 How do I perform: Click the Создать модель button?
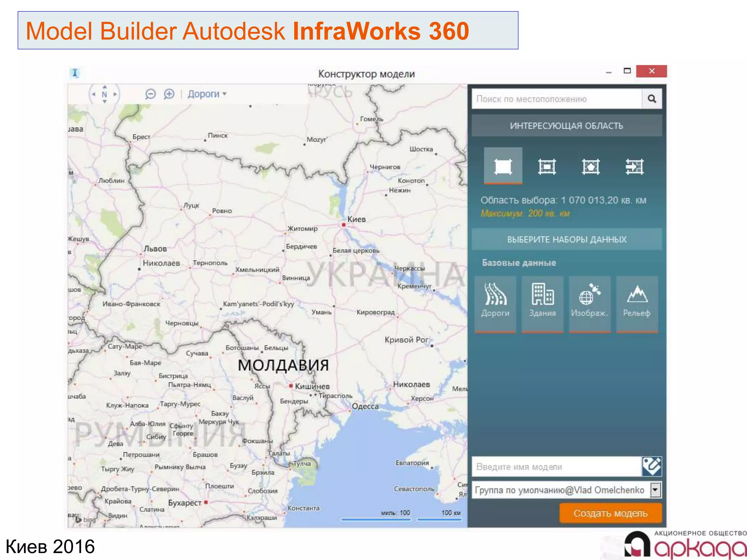pos(611,513)
